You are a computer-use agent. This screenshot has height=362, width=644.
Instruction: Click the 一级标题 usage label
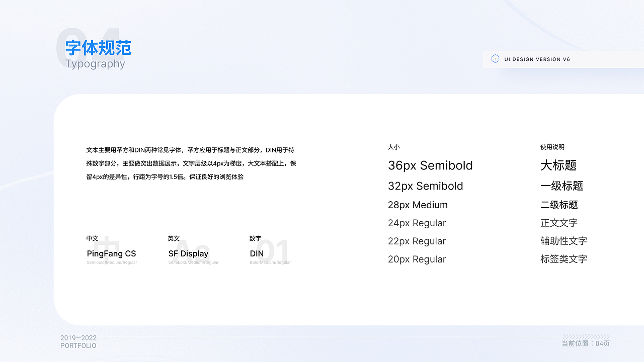pos(562,186)
